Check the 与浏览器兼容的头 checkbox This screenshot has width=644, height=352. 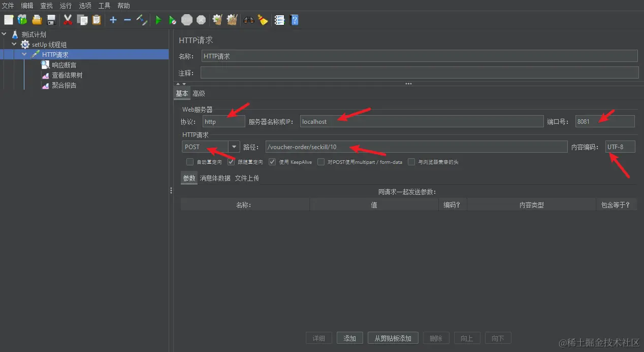[x=411, y=162]
